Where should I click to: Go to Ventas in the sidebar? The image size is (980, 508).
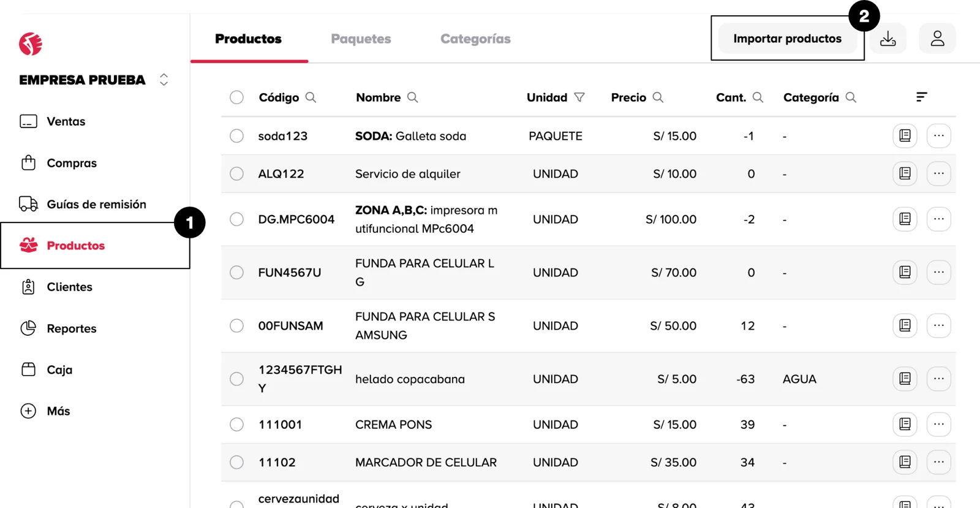tap(66, 121)
